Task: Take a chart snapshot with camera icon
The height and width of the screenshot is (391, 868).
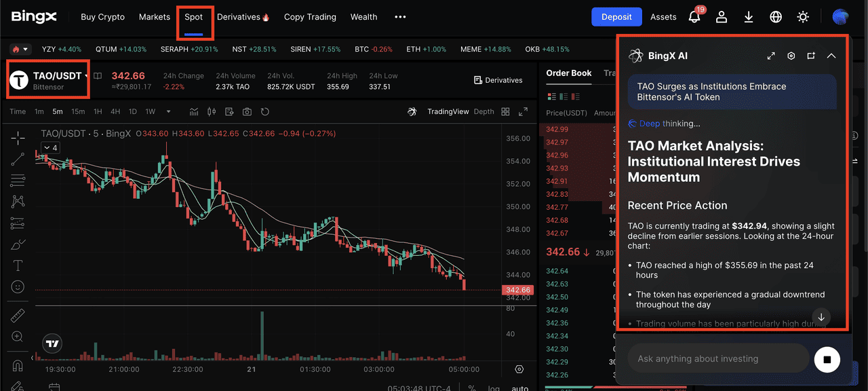Action: pos(247,111)
